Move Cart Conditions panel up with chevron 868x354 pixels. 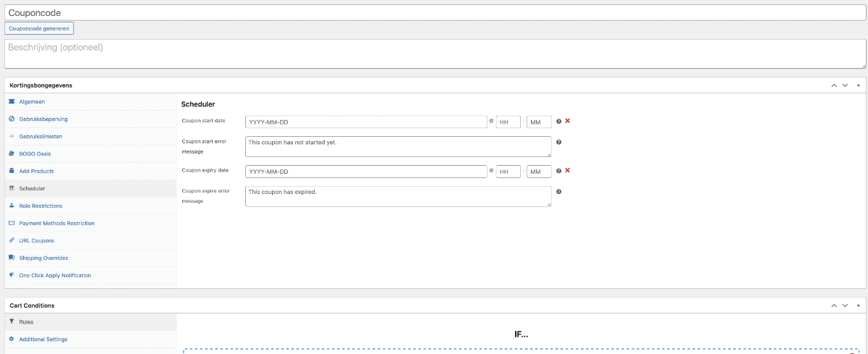[833, 305]
